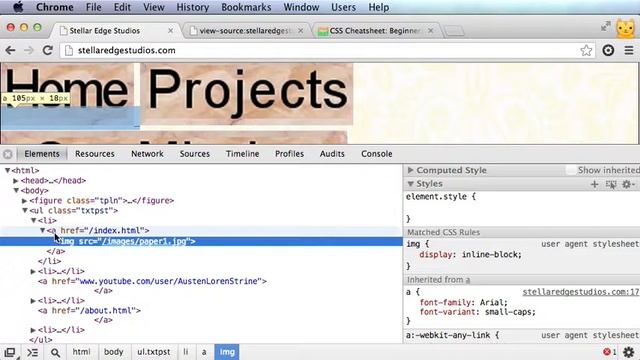Select the html breadcrumb
This screenshot has height=360, width=640.
pos(81,352)
